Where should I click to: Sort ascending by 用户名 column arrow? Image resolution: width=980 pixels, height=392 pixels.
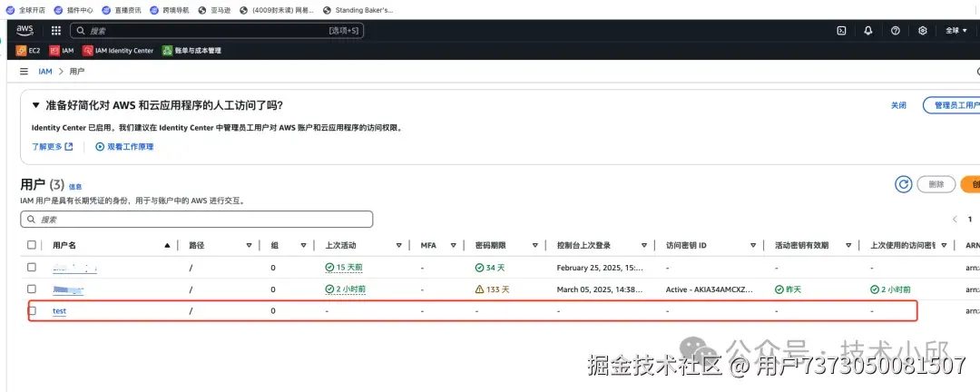167,246
